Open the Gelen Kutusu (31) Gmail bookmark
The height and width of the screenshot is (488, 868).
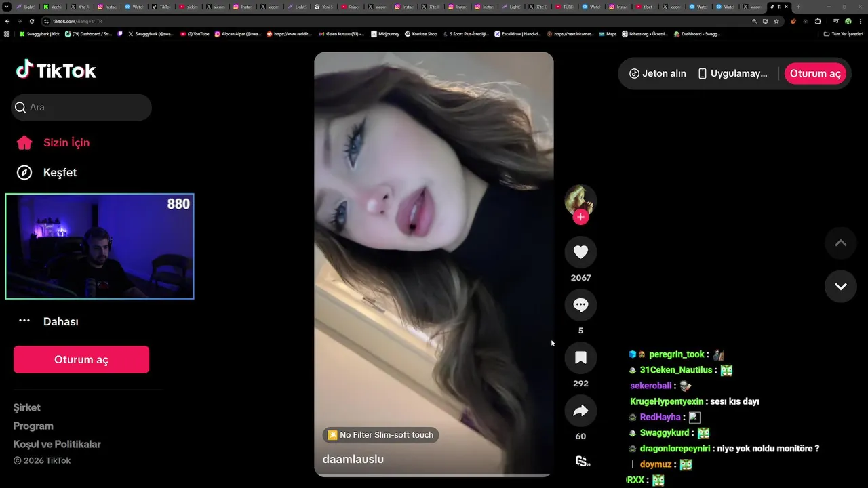pos(341,34)
